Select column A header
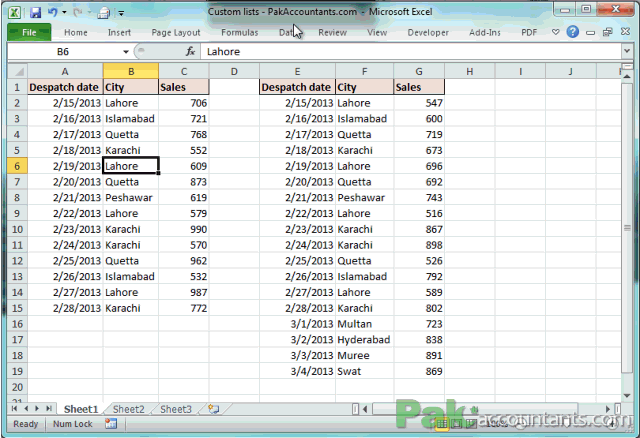 tap(65, 71)
